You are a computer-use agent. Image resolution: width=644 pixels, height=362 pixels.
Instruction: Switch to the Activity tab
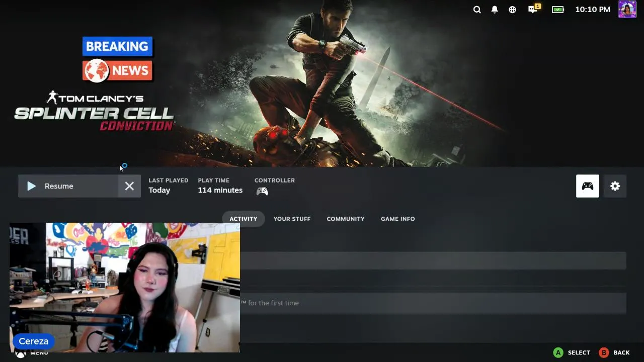click(243, 219)
